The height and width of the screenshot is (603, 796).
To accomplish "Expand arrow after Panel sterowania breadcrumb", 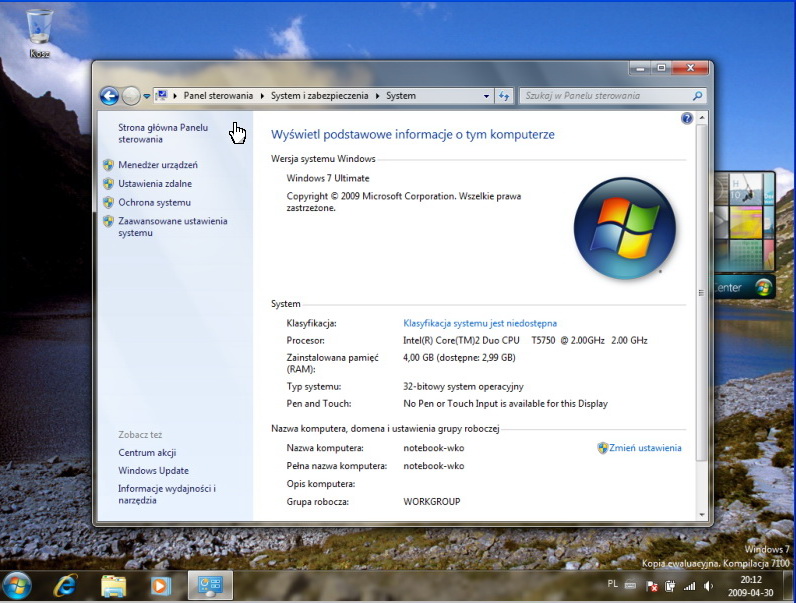I will (x=262, y=96).
